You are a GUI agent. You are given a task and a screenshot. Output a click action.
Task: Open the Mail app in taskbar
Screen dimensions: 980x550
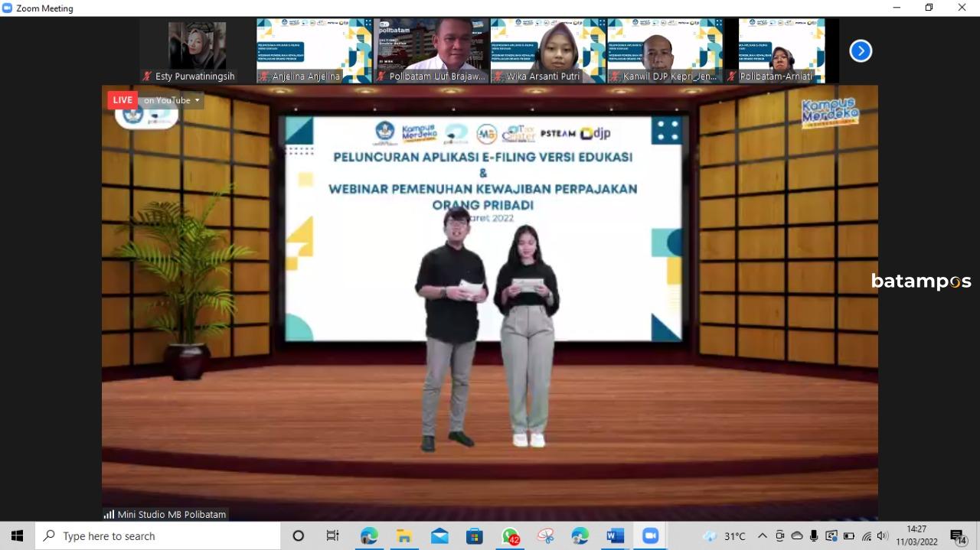click(439, 536)
